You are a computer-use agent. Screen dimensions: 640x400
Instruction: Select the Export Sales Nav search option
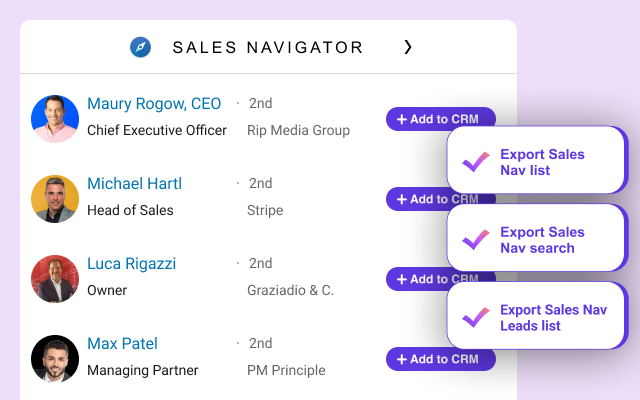542,240
